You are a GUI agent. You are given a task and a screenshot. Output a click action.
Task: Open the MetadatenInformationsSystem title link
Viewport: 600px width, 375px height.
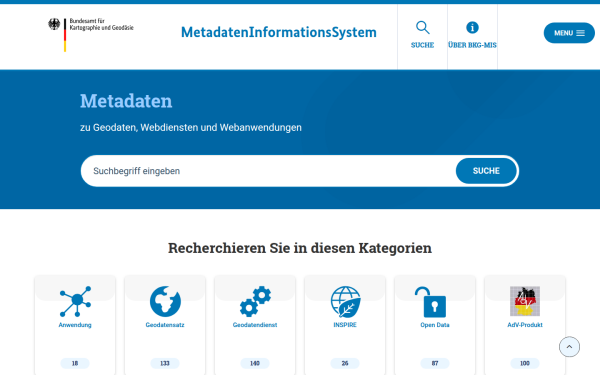(x=279, y=33)
